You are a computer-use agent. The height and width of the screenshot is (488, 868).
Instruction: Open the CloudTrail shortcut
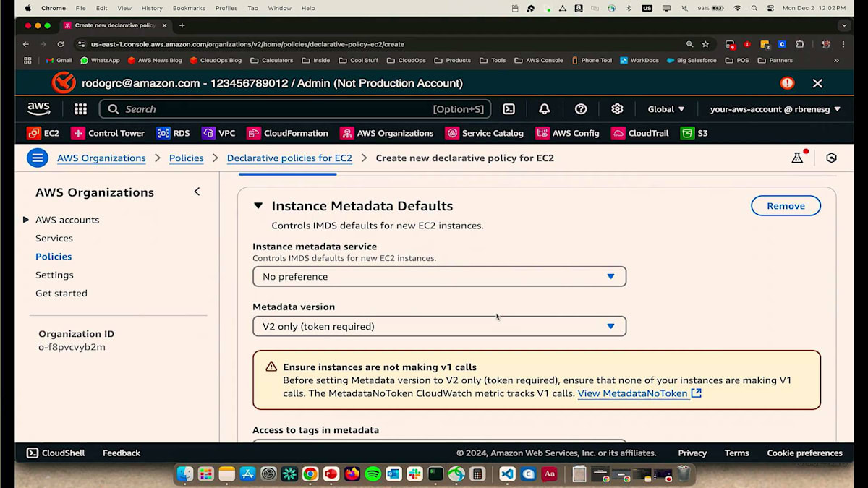pos(640,133)
